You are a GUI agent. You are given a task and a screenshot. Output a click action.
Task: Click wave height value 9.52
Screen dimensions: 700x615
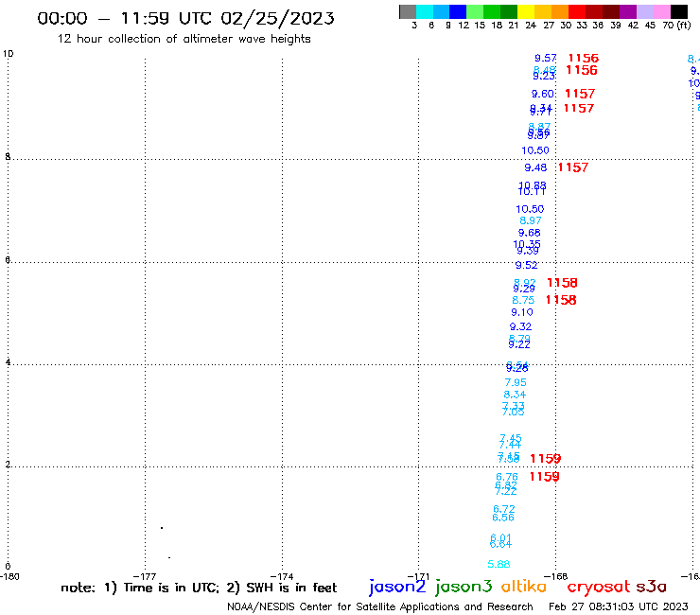point(526,265)
